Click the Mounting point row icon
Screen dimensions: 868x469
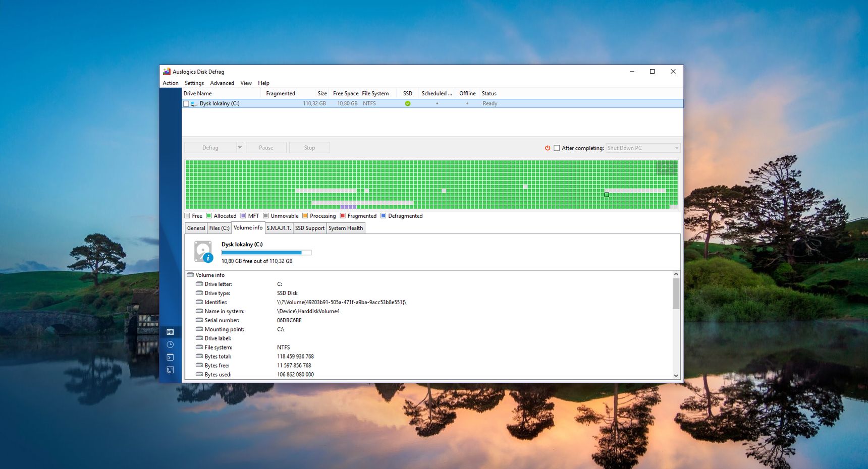coord(199,329)
